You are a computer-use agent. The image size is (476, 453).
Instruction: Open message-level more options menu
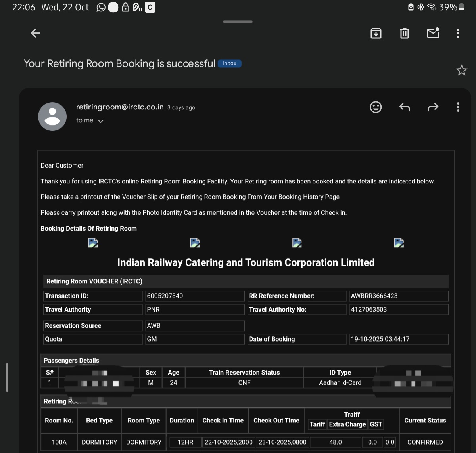(x=458, y=107)
